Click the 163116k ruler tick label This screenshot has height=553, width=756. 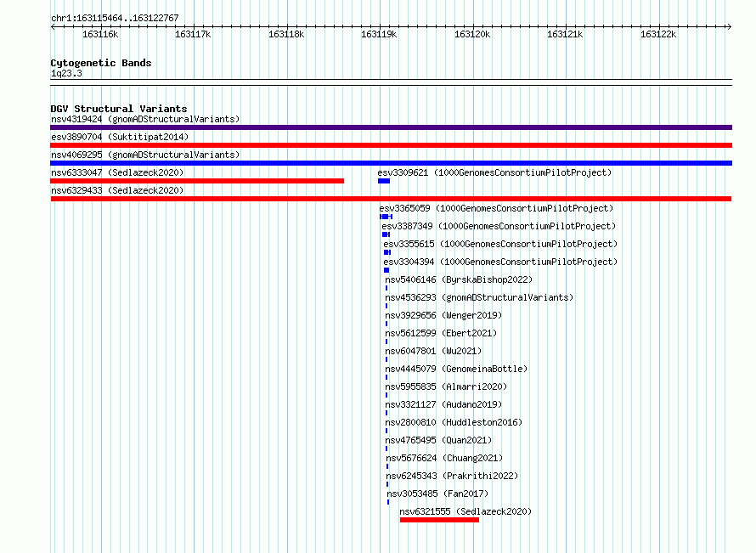(100, 34)
